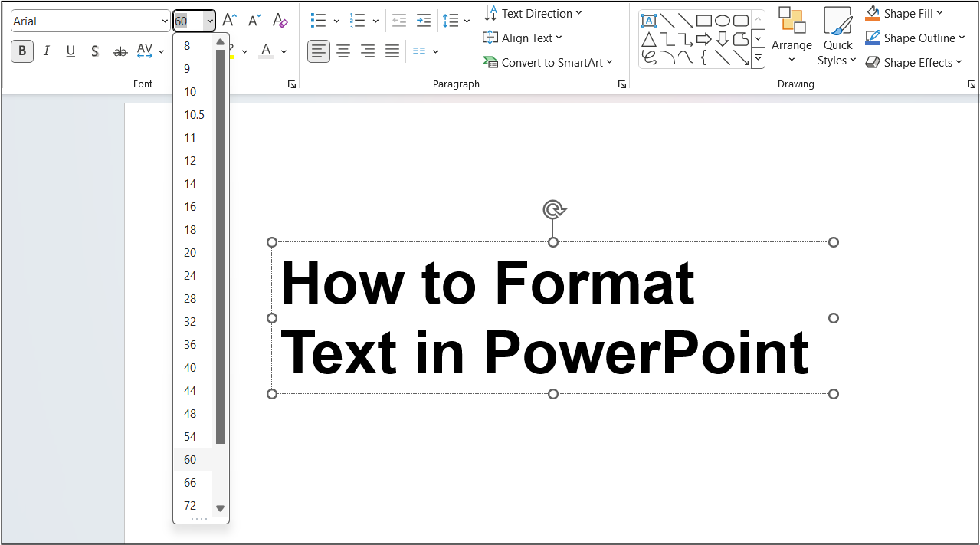Image resolution: width=980 pixels, height=545 pixels.
Task: Open the Arial font name dropdown
Action: click(x=166, y=21)
